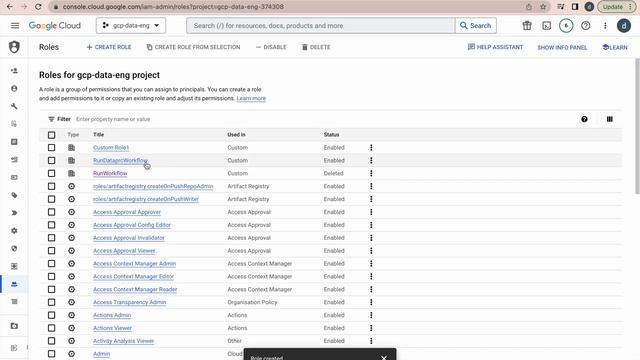
Task: Click the DISABLE button
Action: 271,47
